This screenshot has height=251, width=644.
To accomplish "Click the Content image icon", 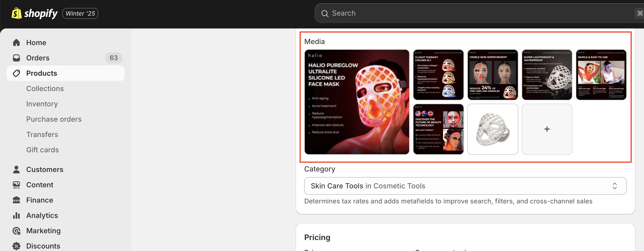I will click(x=16, y=185).
